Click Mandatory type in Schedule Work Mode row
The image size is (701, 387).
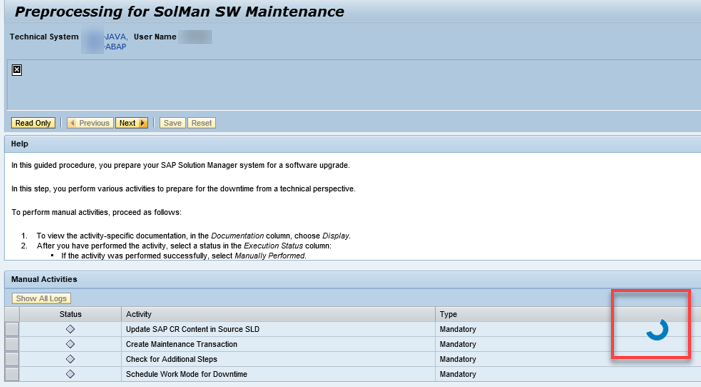click(x=458, y=374)
